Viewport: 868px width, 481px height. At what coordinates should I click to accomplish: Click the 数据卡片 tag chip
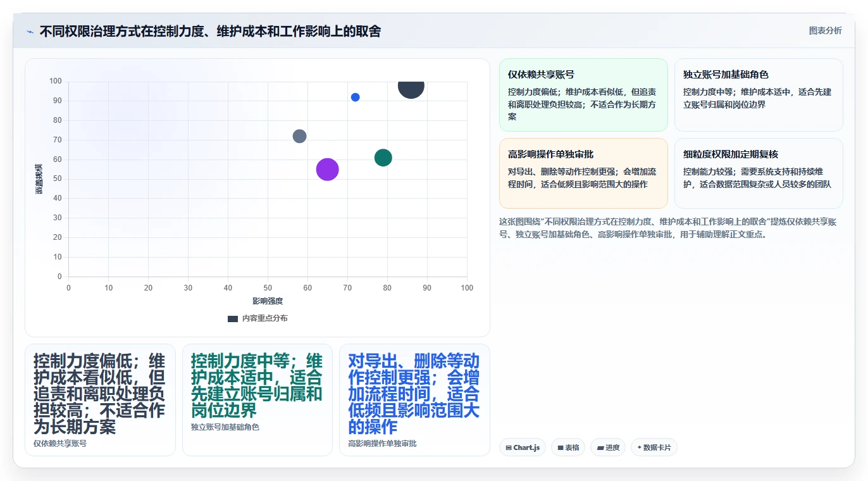click(654, 447)
